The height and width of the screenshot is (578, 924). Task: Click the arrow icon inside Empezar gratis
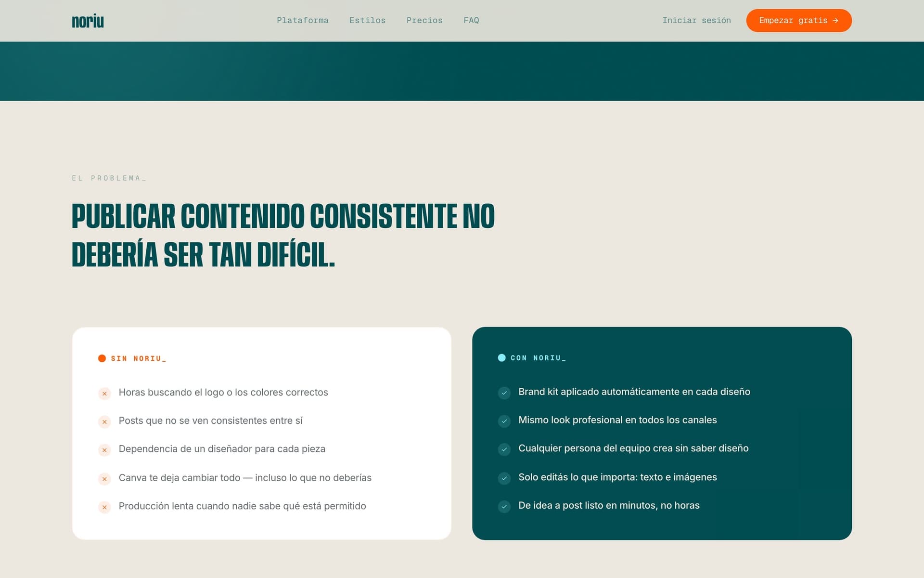click(x=835, y=20)
